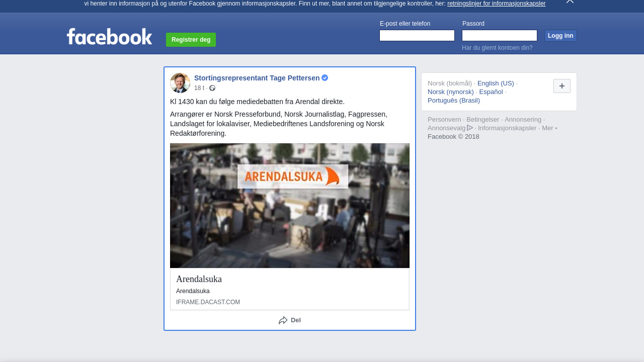Click the Norsk (bokmål) language text
This screenshot has width=644, height=362.
click(450, 83)
